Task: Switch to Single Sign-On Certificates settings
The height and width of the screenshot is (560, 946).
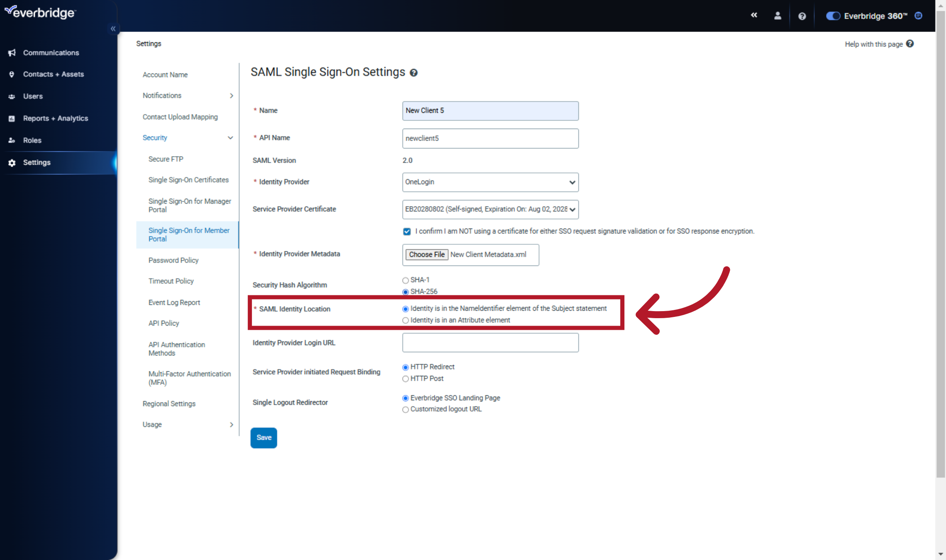Action: 188,180
